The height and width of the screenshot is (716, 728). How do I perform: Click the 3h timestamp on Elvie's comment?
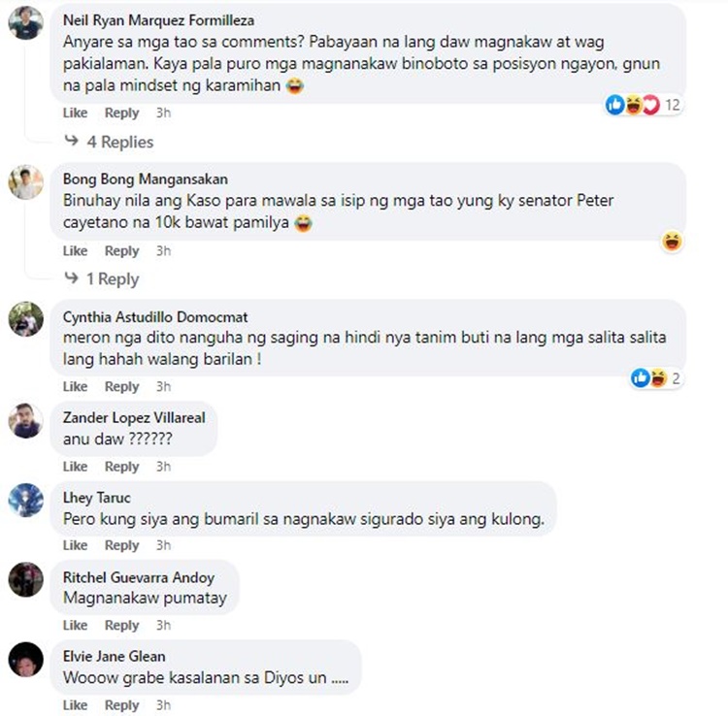(x=163, y=705)
